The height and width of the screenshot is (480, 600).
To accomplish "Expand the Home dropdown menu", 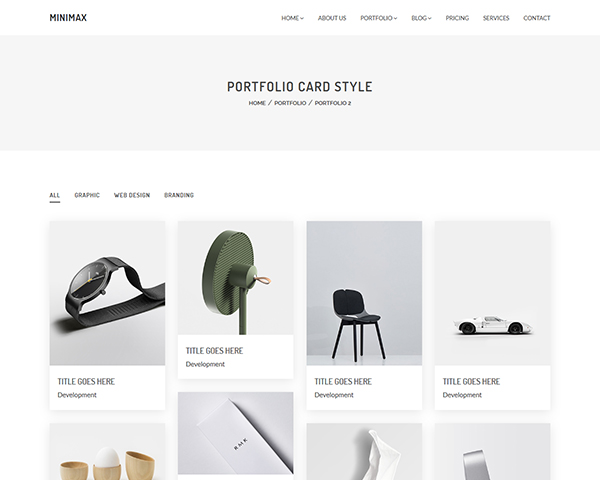I will (x=292, y=18).
